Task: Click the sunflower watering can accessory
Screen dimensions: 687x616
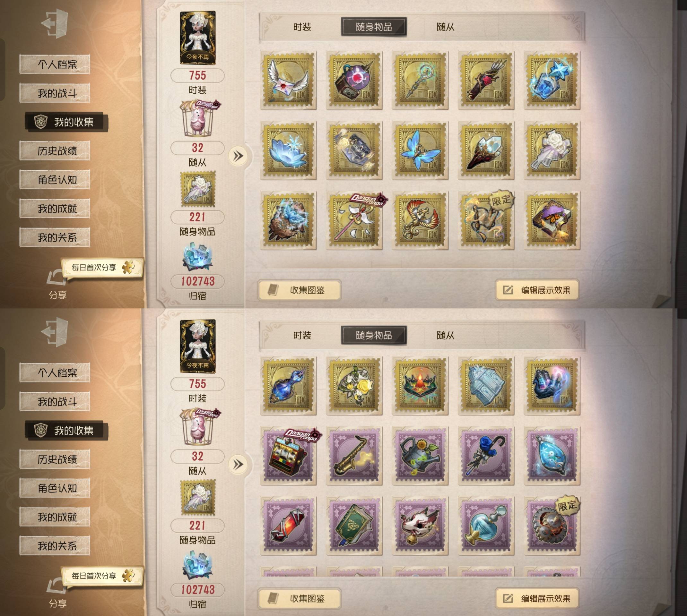Action: point(420,456)
